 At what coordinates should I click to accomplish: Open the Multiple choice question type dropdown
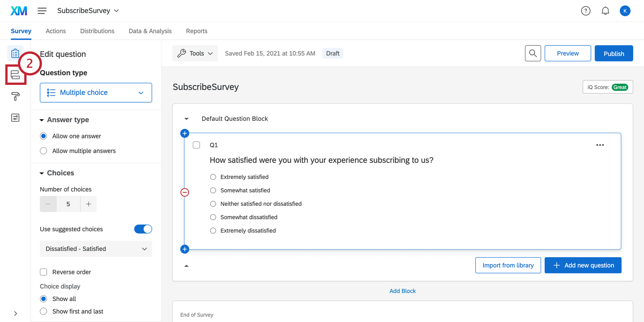[x=96, y=92]
